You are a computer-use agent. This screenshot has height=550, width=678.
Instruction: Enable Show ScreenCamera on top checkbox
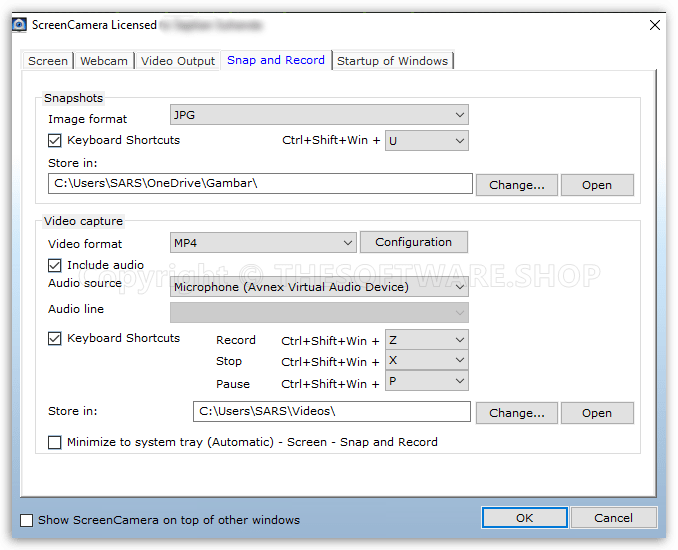(26, 520)
